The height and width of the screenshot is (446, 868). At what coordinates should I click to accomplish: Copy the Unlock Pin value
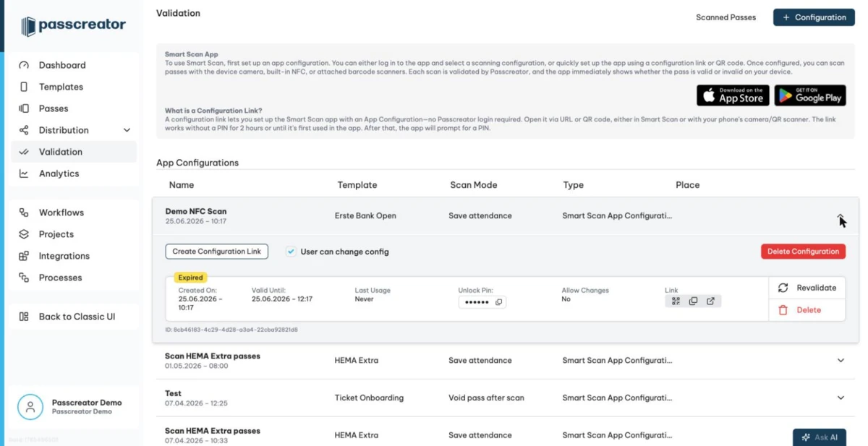click(498, 302)
